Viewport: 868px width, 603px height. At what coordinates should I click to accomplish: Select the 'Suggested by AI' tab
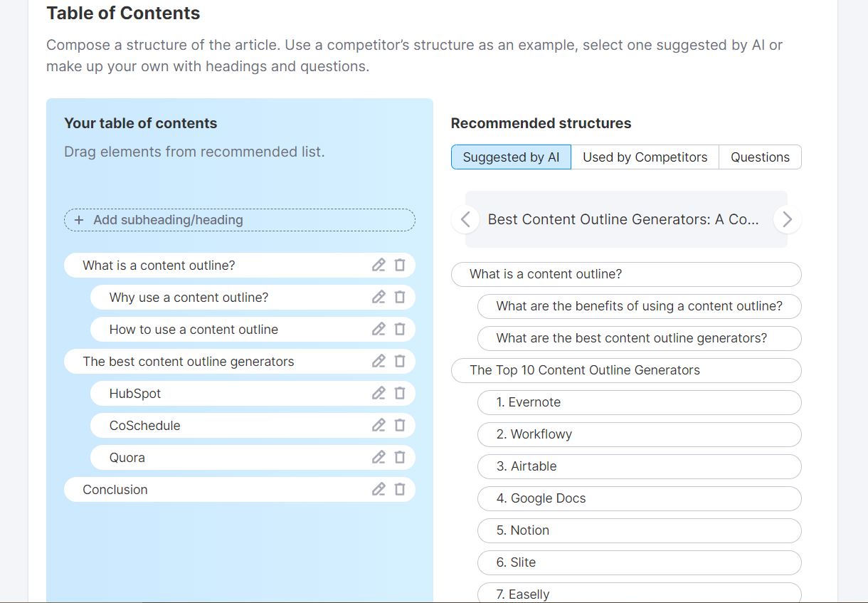511,157
